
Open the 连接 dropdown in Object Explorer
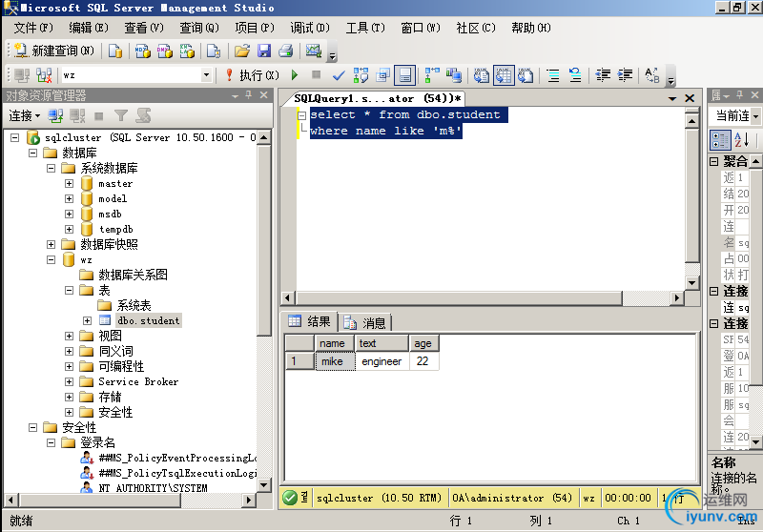[x=25, y=115]
